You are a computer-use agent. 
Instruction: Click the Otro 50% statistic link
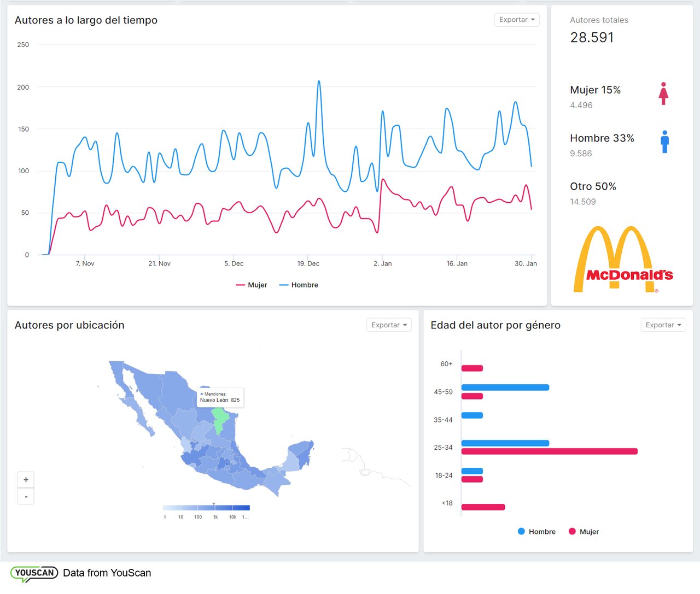pos(593,186)
